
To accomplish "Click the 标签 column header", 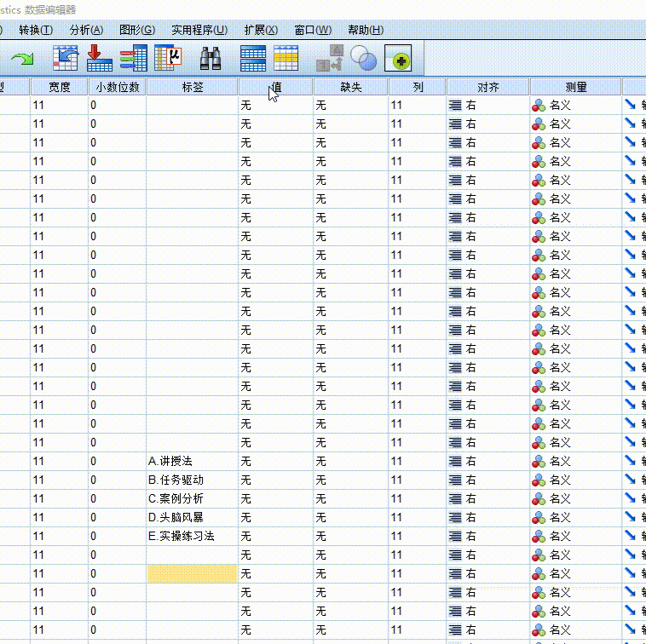I will (192, 87).
